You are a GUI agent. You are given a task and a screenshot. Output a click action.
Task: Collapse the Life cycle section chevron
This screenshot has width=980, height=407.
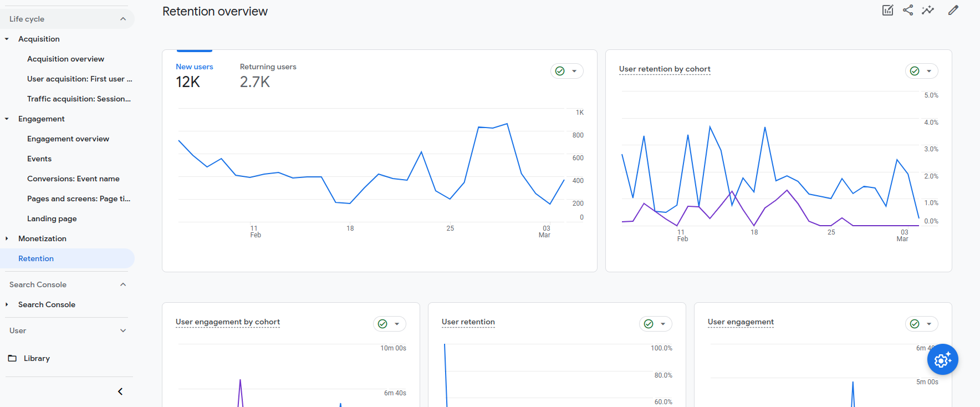tap(123, 19)
